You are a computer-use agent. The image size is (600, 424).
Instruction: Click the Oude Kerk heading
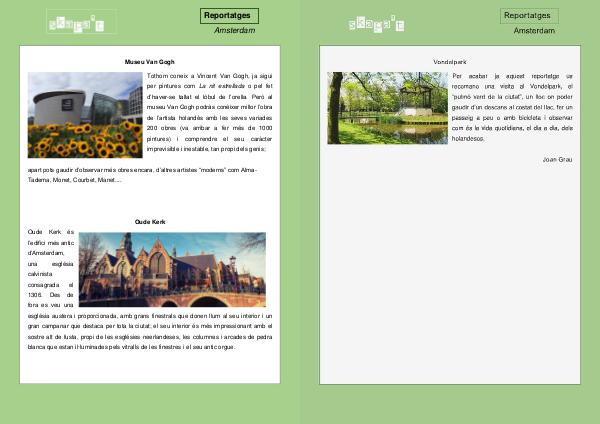click(150, 221)
